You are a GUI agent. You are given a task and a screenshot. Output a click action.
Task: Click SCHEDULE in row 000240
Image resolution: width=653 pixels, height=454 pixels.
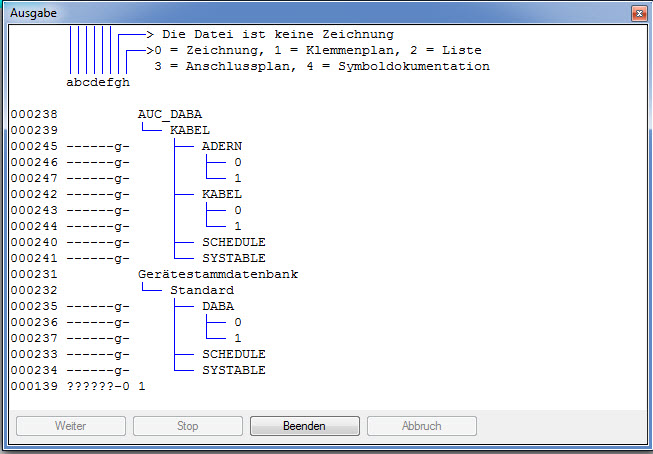234,242
